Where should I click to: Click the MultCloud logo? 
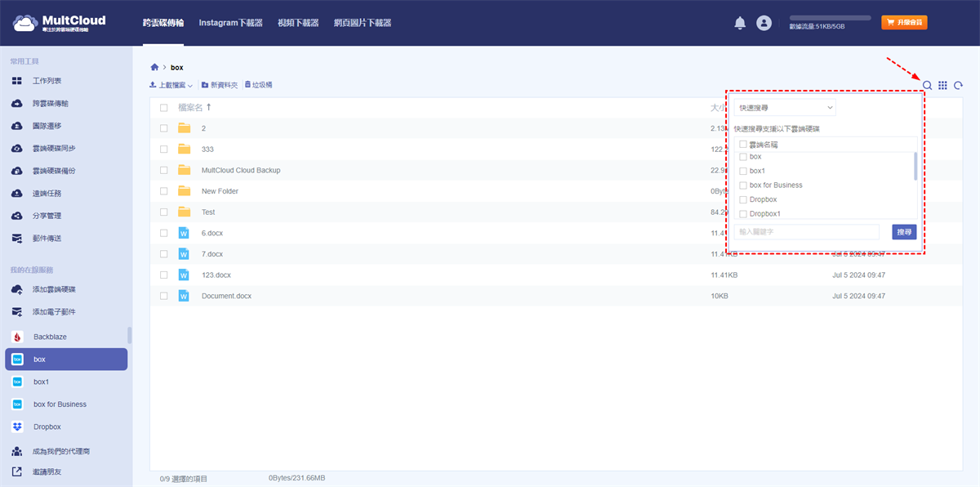59,23
